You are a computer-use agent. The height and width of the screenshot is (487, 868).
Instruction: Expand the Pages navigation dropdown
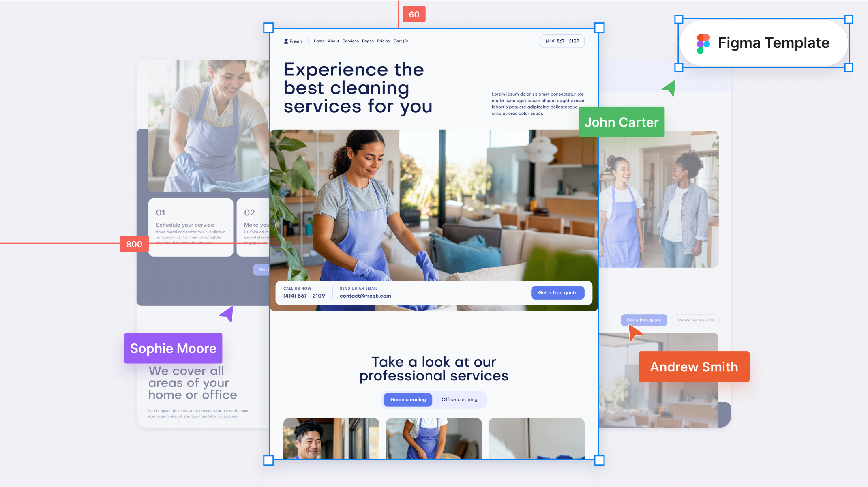click(367, 41)
